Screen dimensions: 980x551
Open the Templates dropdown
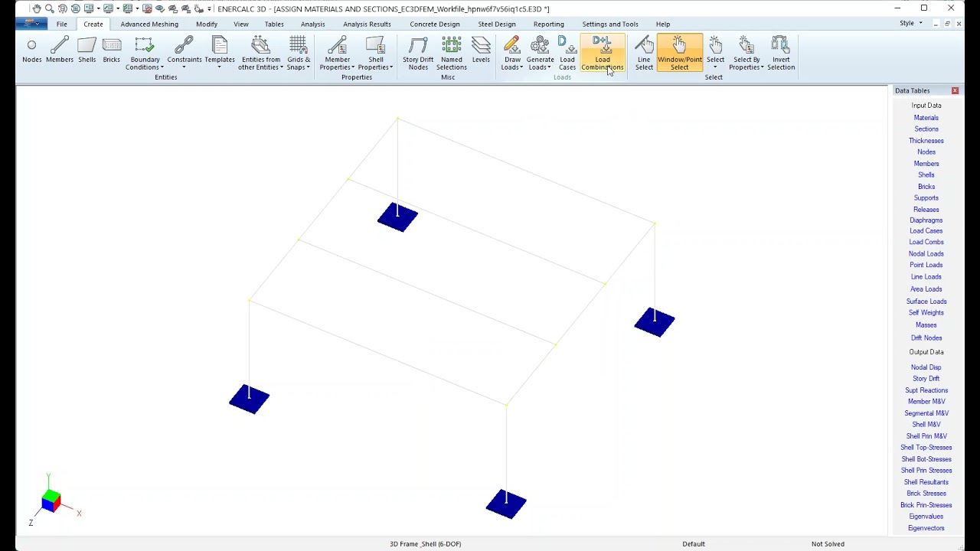[x=220, y=54]
